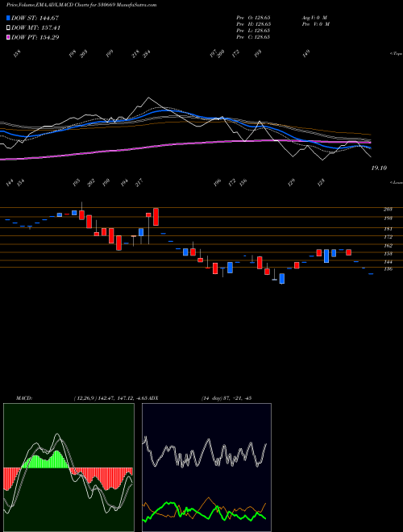This screenshot has width=403, height=532.
Task: Click the MACD: heading label
Action: click(23, 398)
